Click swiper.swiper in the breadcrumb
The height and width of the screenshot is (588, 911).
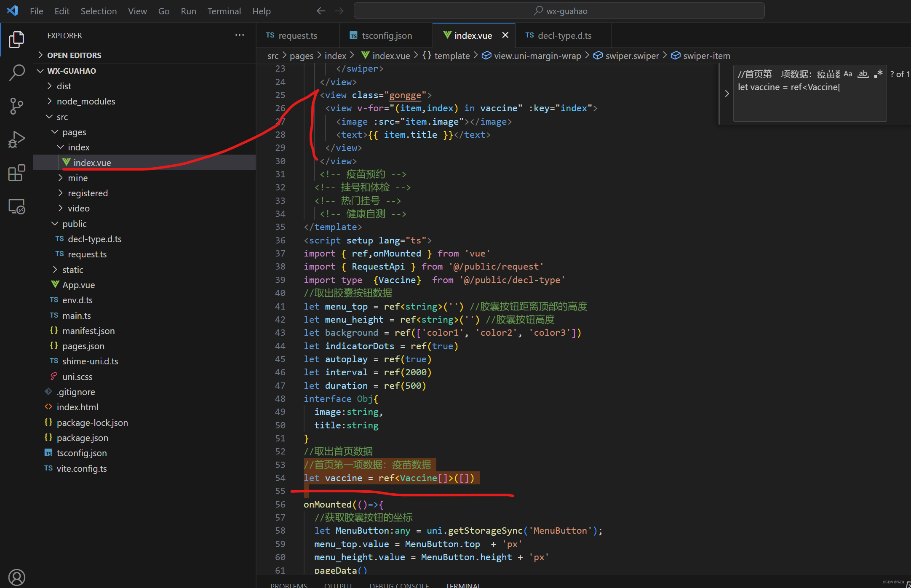click(631, 56)
